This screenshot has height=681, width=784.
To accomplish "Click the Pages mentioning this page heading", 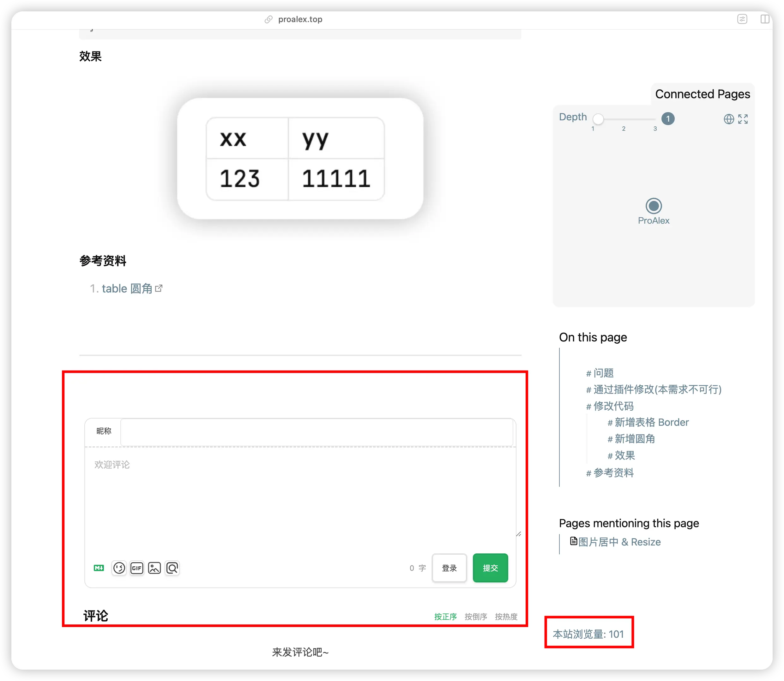I will (x=629, y=523).
